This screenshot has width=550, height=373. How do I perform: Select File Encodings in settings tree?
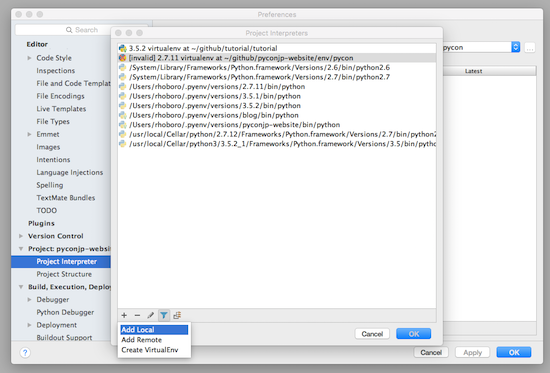60,96
